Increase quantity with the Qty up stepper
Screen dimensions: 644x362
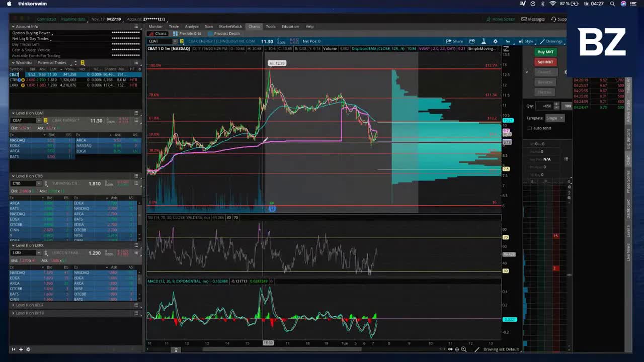pos(556,105)
